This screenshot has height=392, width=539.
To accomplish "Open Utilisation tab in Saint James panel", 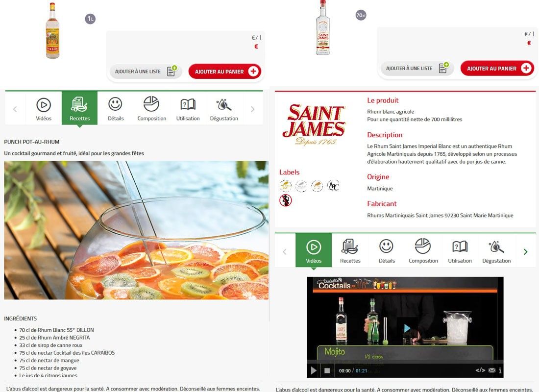I will coord(460,250).
